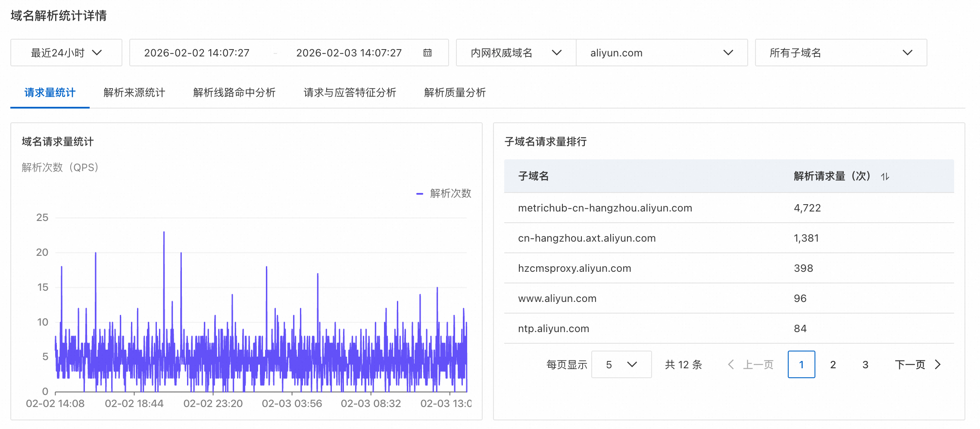Screen dimensions: 980x429
Task: Switch to the 解析来源统计 tab
Action: pyautogui.click(x=134, y=93)
